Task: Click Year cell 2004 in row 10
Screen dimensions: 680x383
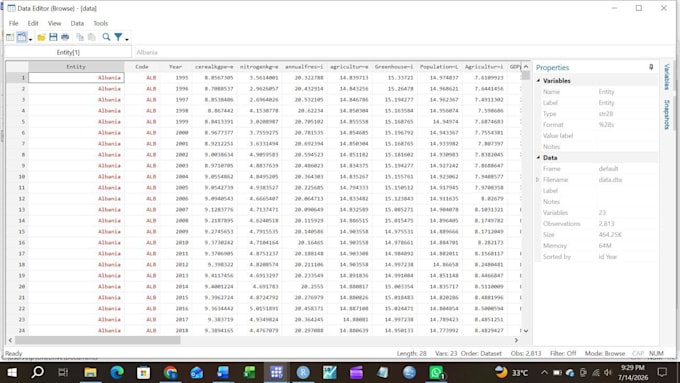Action: click(175, 177)
